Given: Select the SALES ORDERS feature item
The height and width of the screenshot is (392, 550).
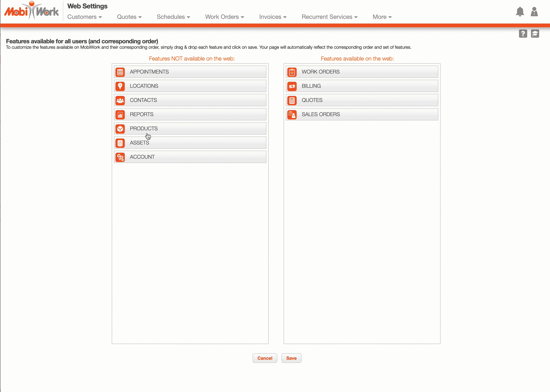Looking at the screenshot, I should click(362, 114).
